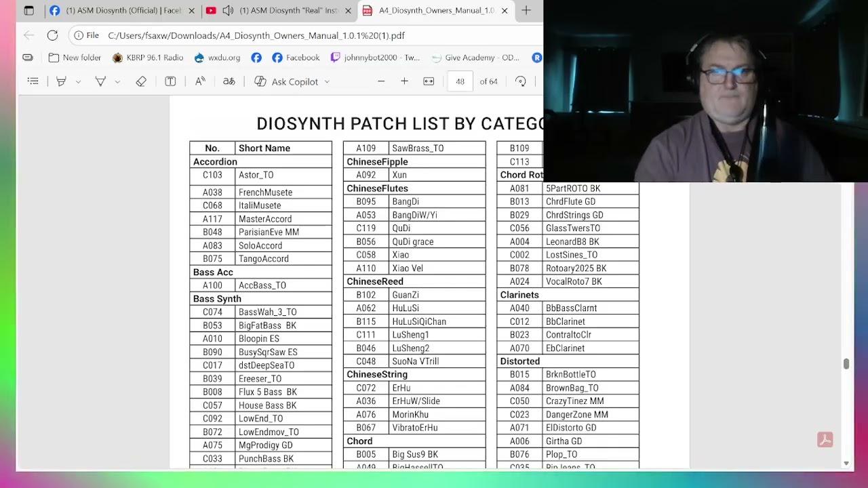This screenshot has height=488, width=868.
Task: Focus the address bar file path
Action: pyautogui.click(x=256, y=35)
